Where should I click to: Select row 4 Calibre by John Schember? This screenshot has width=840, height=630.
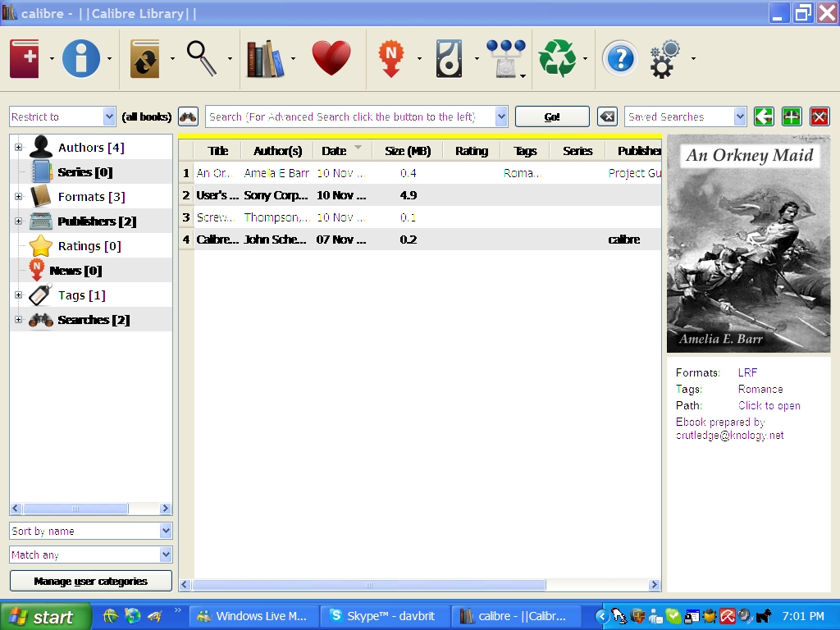pos(420,240)
